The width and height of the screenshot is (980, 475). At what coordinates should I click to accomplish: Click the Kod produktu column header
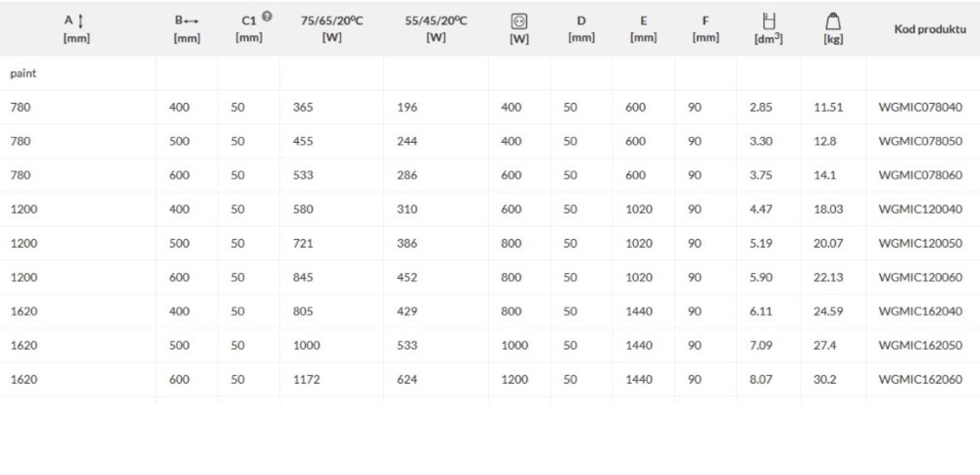click(x=930, y=29)
